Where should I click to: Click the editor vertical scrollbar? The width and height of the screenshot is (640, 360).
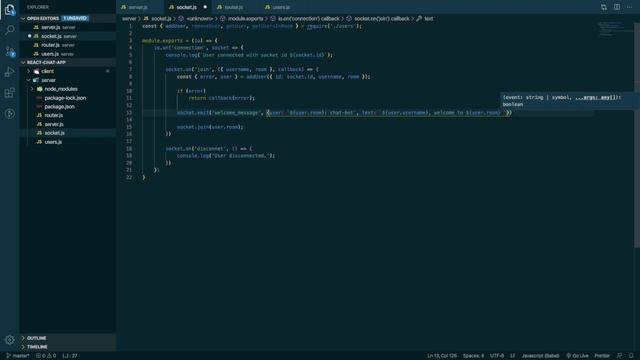637,135
